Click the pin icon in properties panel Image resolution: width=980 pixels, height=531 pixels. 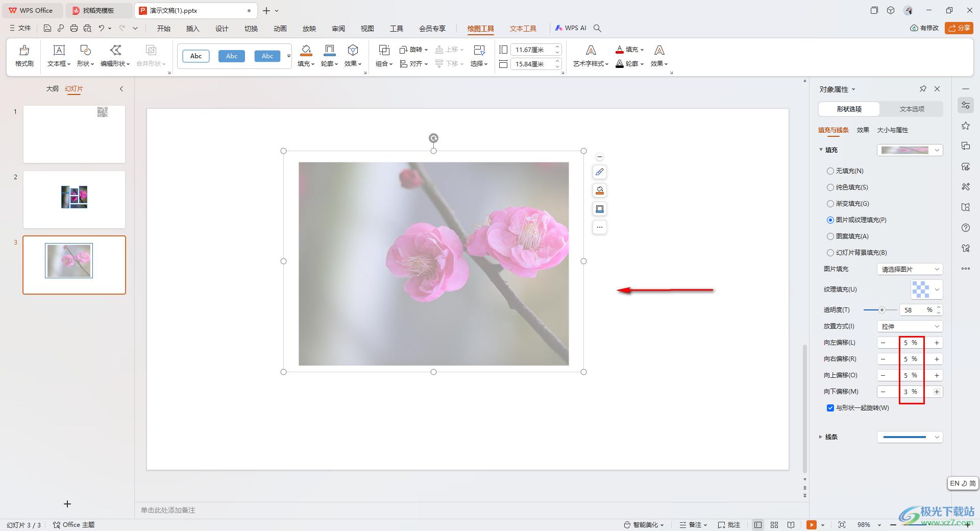click(x=923, y=89)
